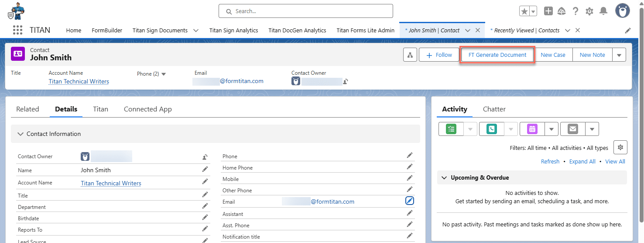Click the Follow button

(439, 55)
